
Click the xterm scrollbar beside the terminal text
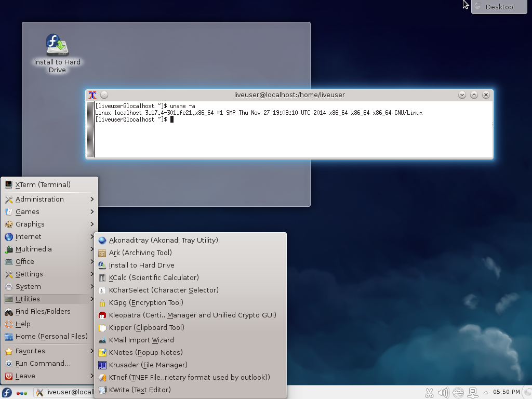coord(90,129)
